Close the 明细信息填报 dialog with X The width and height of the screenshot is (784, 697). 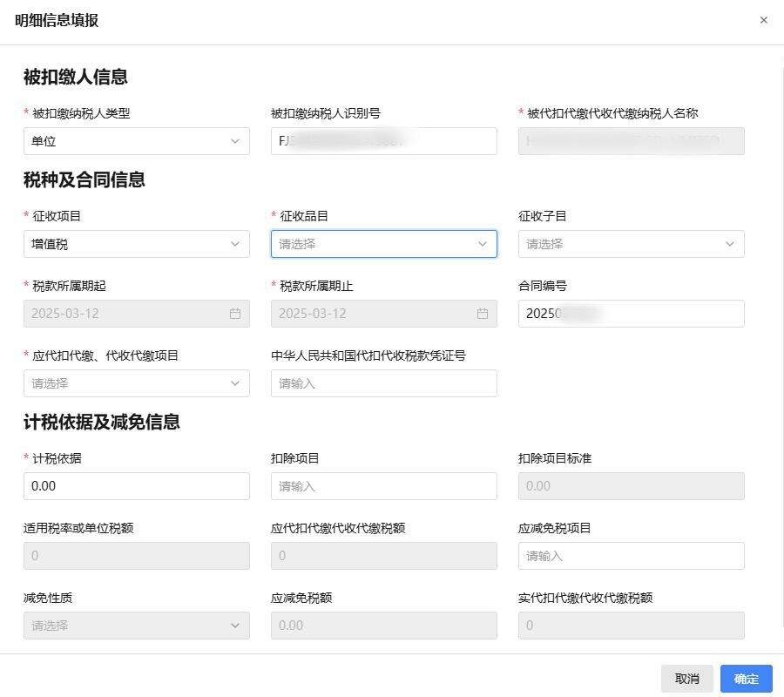pos(763,20)
